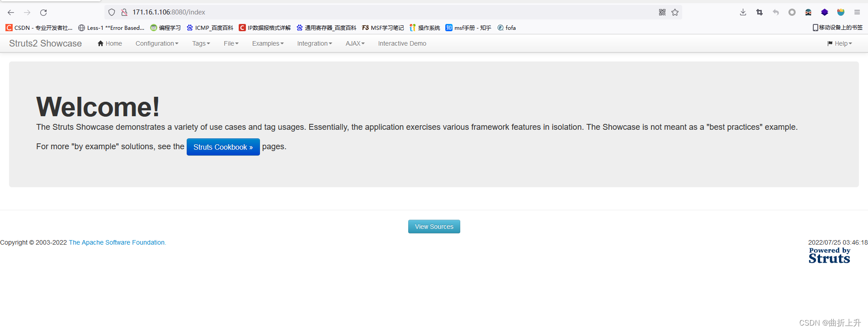Open the browser hamburger menu

(x=857, y=12)
